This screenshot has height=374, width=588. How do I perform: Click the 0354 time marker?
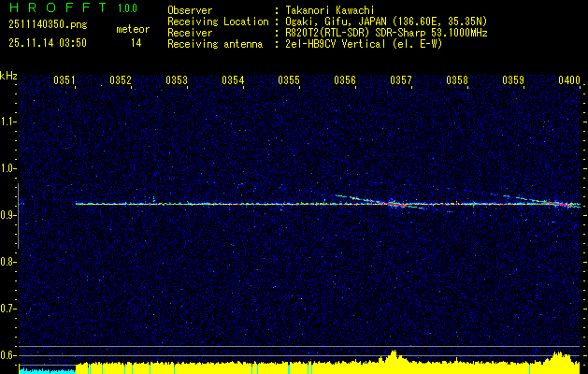click(233, 79)
